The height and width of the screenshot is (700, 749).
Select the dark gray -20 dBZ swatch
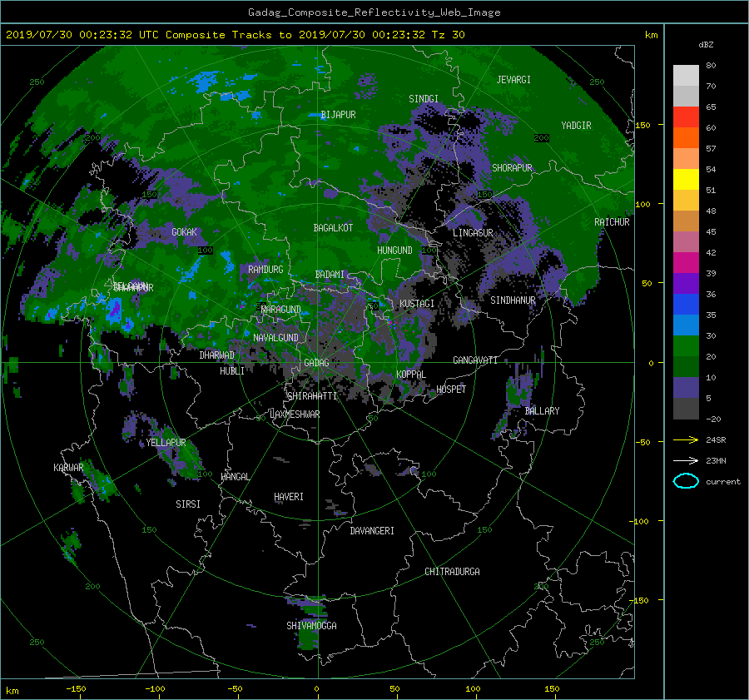point(686,409)
